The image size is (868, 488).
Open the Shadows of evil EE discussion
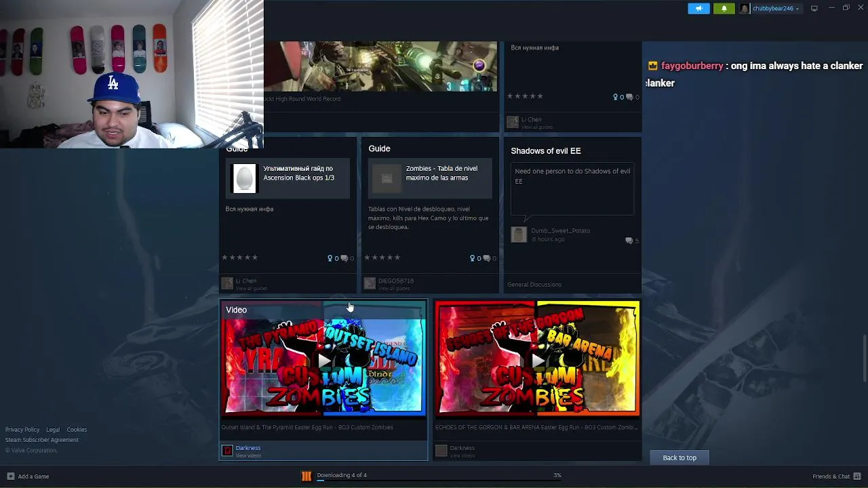pyautogui.click(x=546, y=151)
